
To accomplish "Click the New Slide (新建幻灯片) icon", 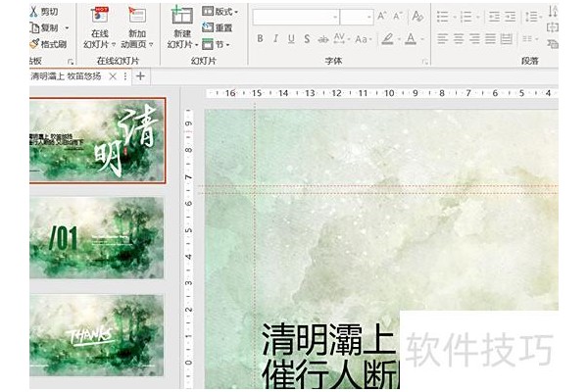I will [x=182, y=15].
